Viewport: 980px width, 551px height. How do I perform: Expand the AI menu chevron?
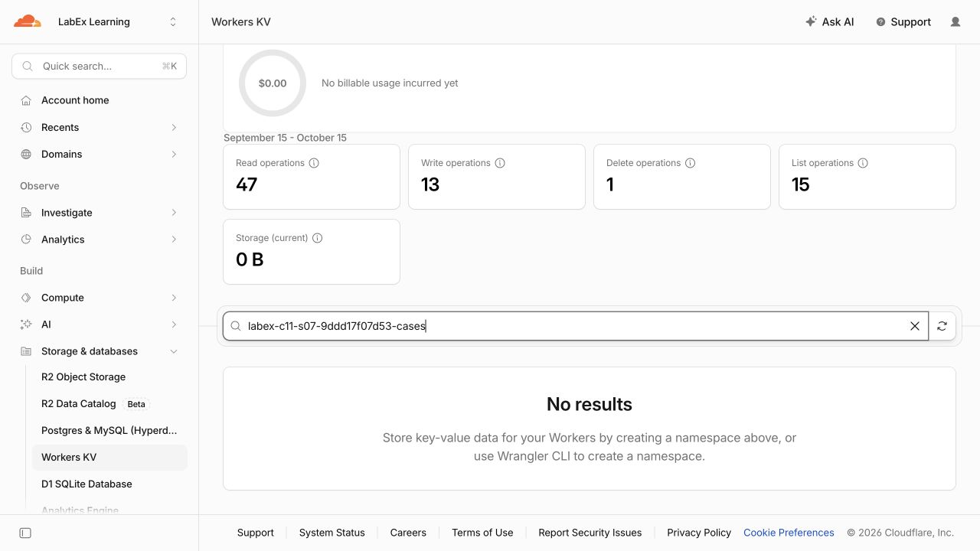click(x=174, y=324)
